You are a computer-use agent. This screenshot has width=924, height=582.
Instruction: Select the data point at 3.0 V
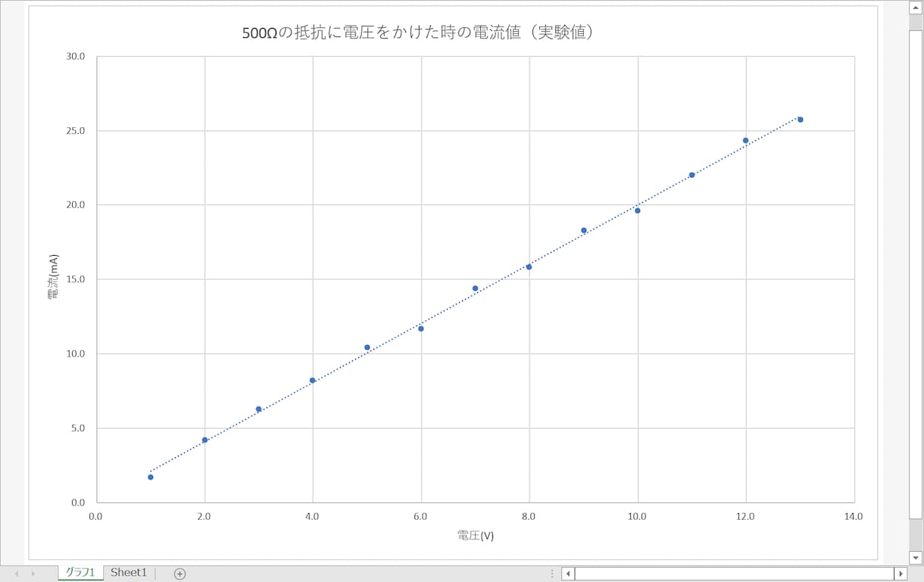(x=258, y=409)
